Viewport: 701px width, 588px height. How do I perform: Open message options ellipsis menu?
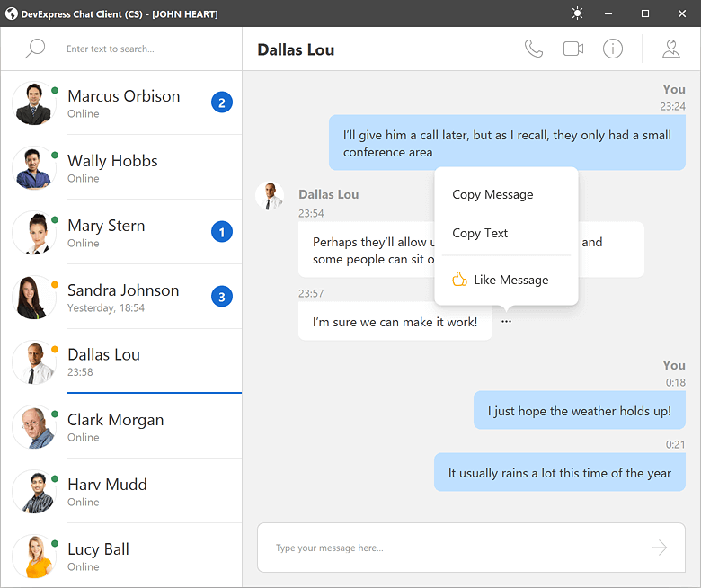(507, 321)
